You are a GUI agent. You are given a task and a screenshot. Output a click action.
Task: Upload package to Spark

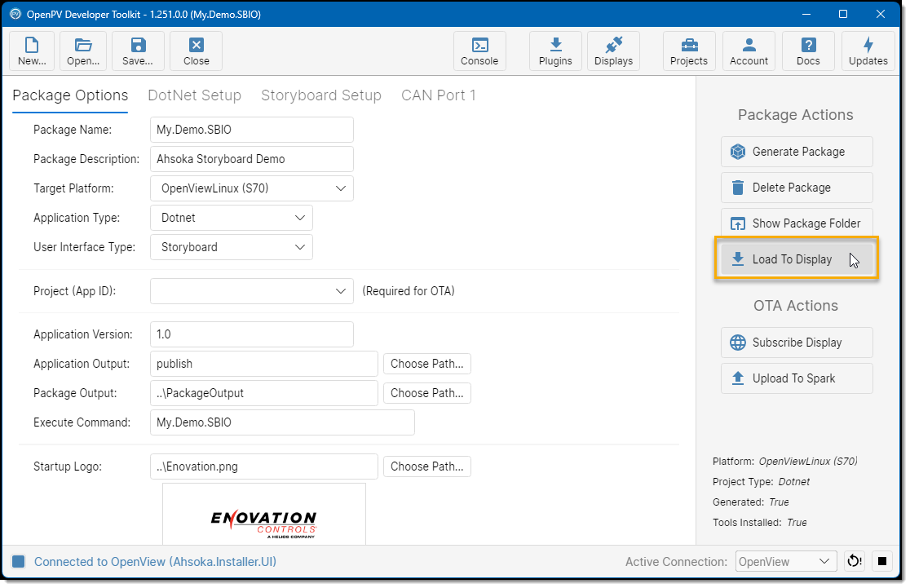[797, 378]
